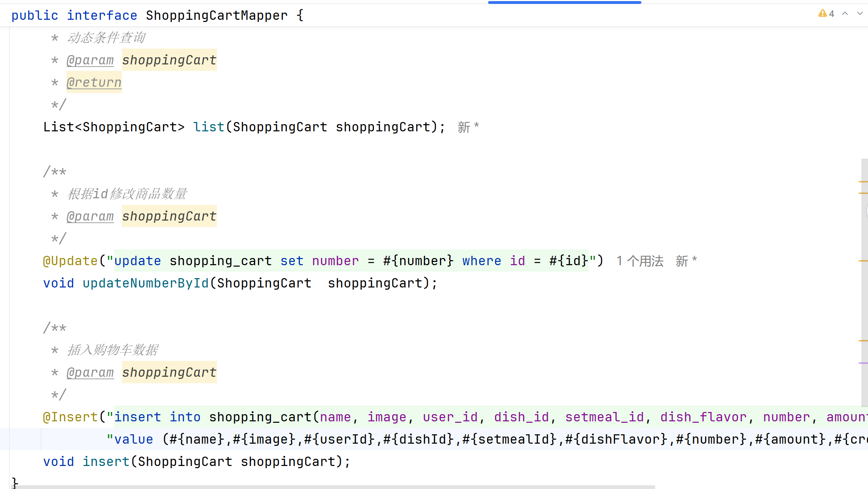Click '新 *' author hint after @Update line

686,261
